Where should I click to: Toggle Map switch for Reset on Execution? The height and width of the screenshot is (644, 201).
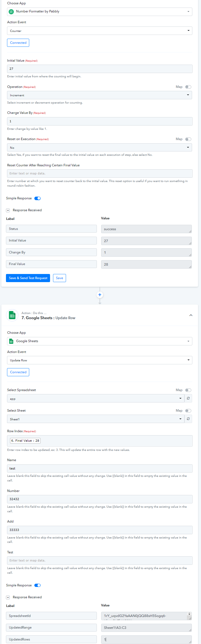pos(188,139)
